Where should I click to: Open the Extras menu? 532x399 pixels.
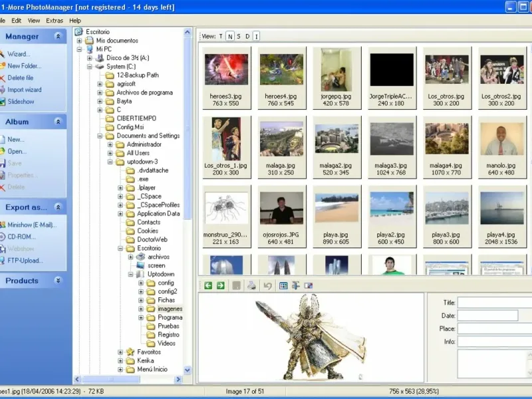click(55, 21)
